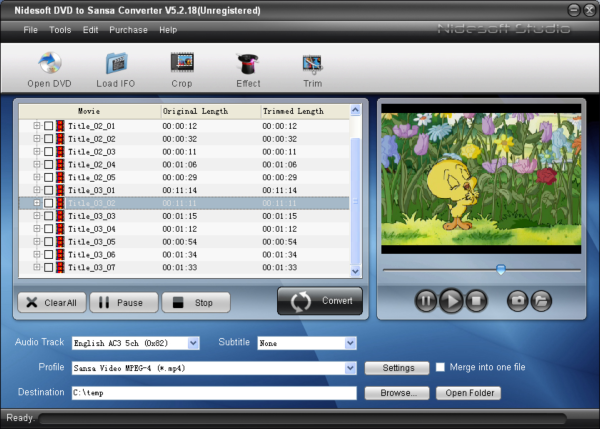The height and width of the screenshot is (429, 600).
Task: Start conversion with Convert button
Action: point(320,301)
